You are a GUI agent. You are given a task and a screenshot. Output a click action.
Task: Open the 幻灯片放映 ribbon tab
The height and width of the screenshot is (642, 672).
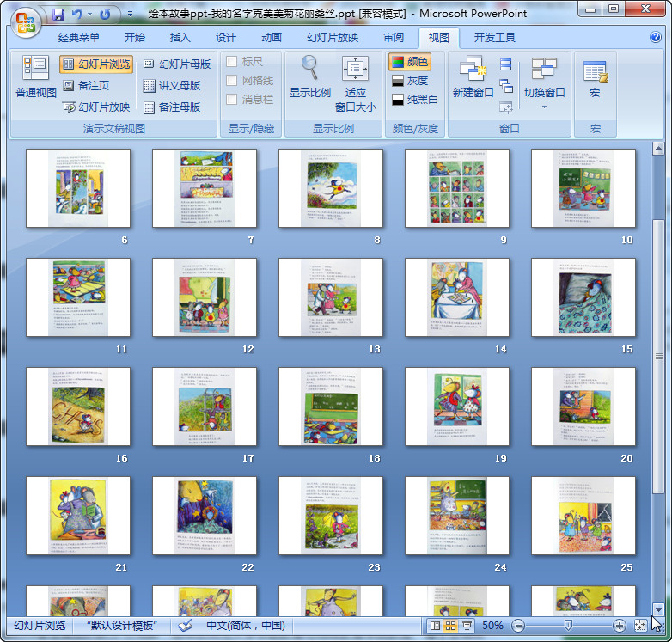[x=333, y=38]
